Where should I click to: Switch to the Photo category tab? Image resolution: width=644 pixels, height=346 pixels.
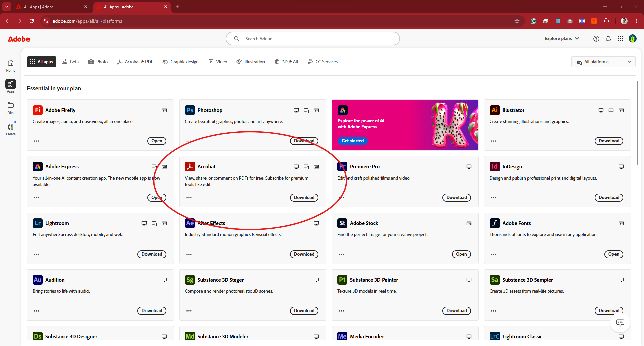[98, 62]
